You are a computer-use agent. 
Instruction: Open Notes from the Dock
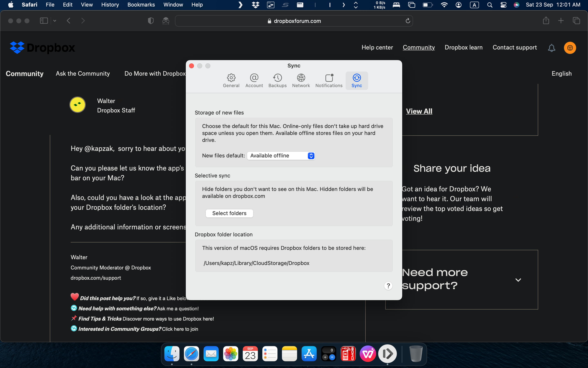(289, 354)
